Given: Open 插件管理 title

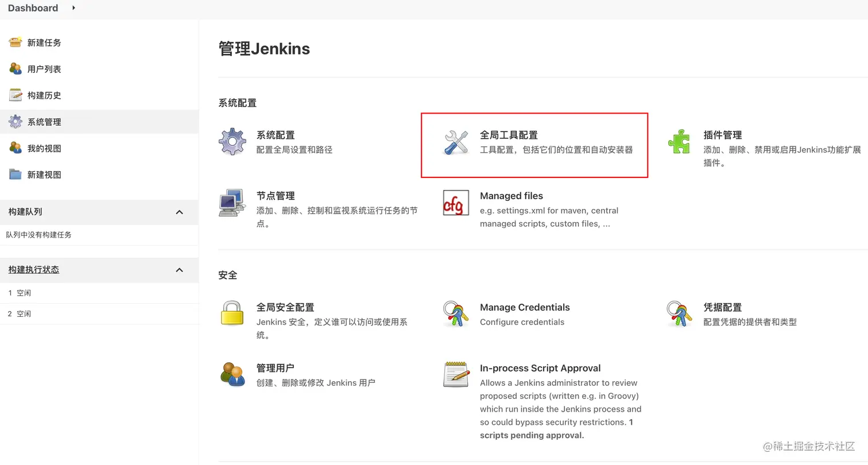Looking at the screenshot, I should click(723, 135).
